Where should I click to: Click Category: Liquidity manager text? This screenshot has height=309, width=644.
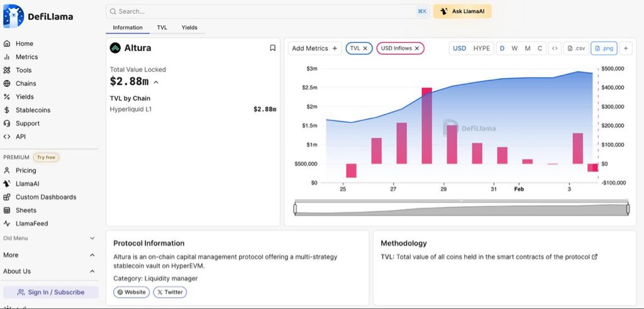(156, 279)
